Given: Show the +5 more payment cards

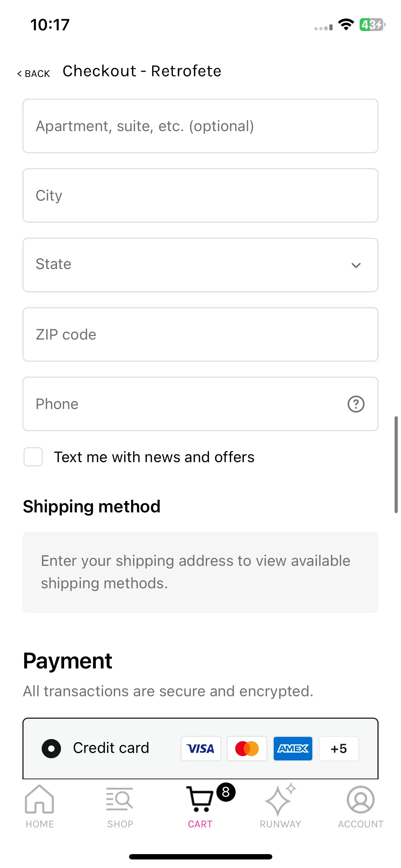Looking at the screenshot, I should (x=339, y=749).
